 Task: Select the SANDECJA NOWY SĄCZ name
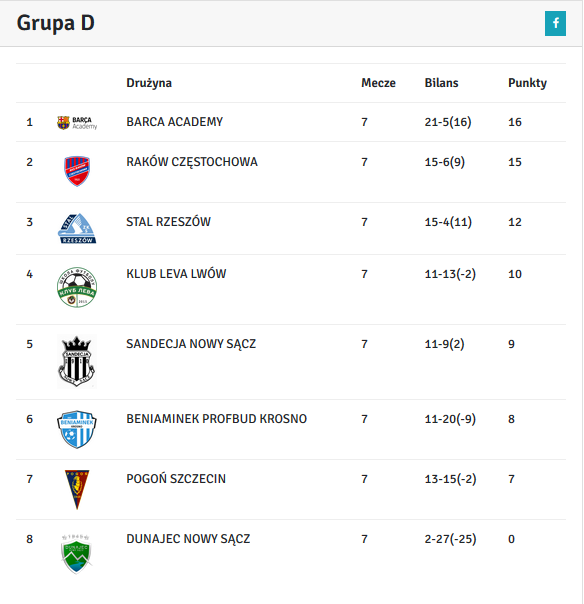point(191,344)
